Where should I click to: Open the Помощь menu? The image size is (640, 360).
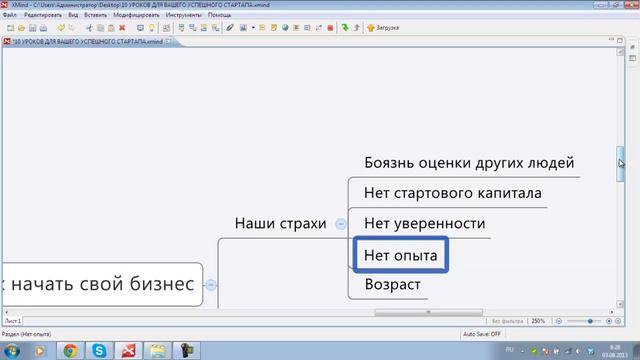pos(220,15)
